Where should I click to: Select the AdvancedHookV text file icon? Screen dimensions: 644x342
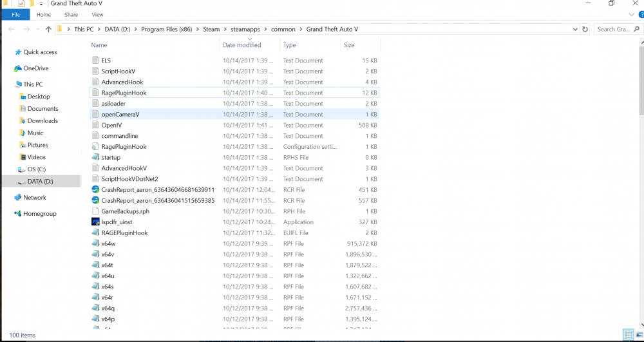[x=95, y=168]
